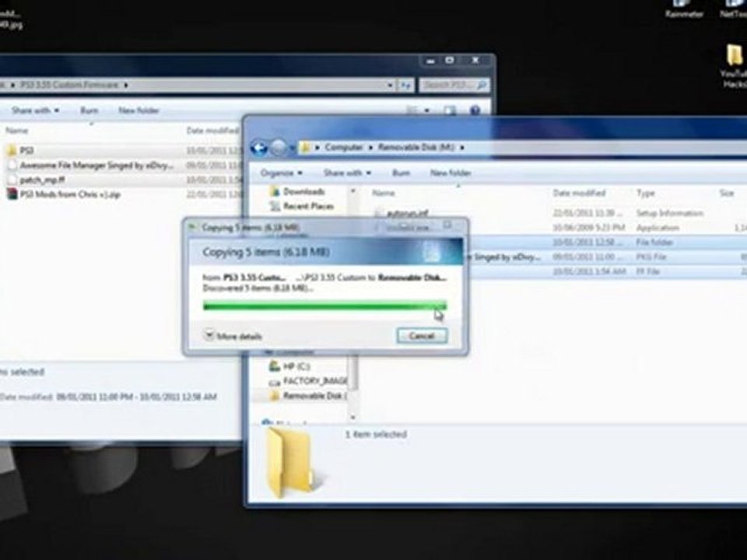Cancel the file copy operation
The height and width of the screenshot is (560, 747).
coord(422,336)
